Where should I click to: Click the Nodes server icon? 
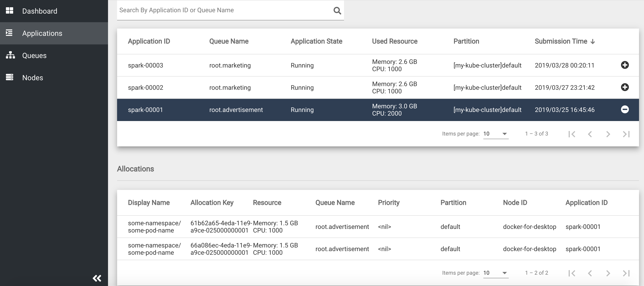click(x=10, y=77)
